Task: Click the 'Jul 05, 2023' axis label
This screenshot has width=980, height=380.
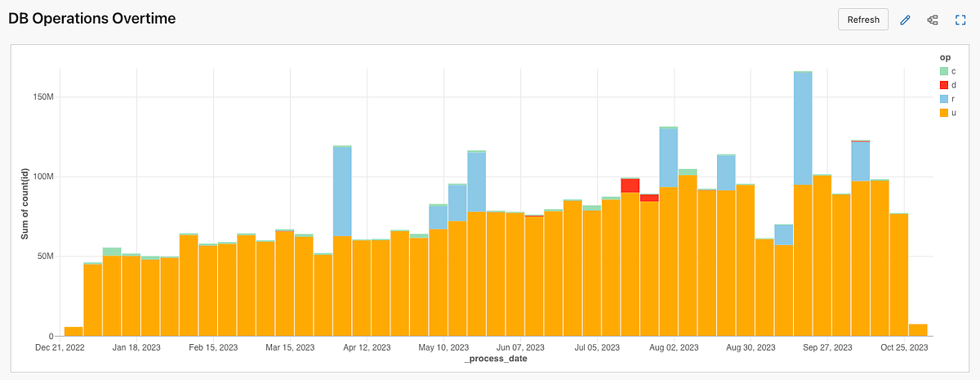Action: tap(599, 347)
